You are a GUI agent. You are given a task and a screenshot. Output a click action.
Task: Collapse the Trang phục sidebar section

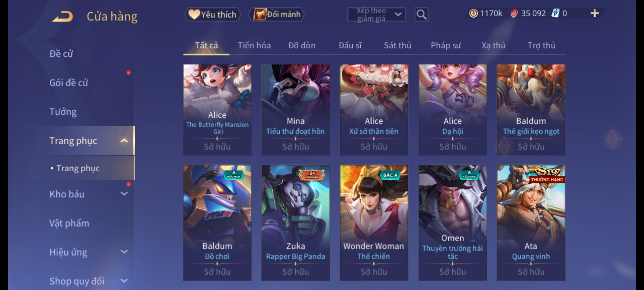(124, 140)
